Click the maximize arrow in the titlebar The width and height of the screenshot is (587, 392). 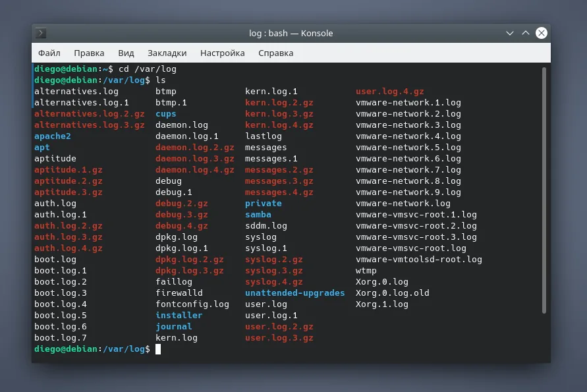pos(526,32)
